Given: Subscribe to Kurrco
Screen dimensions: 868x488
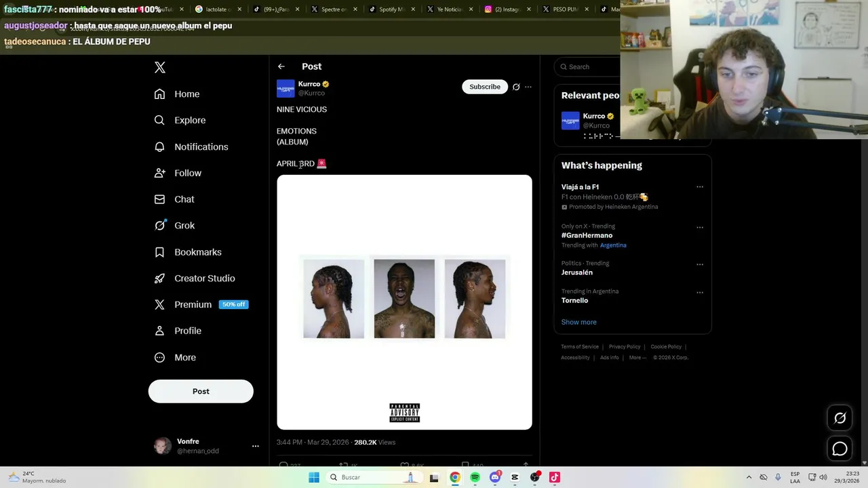Looking at the screenshot, I should pos(485,87).
